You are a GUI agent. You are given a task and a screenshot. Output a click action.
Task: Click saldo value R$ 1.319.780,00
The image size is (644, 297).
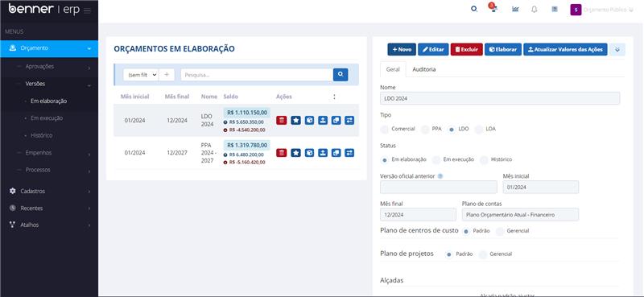coord(247,145)
